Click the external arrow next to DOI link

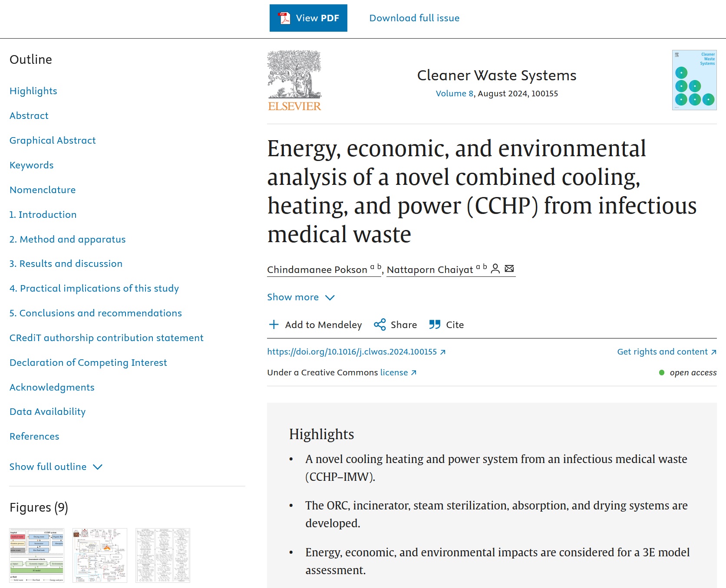(443, 352)
